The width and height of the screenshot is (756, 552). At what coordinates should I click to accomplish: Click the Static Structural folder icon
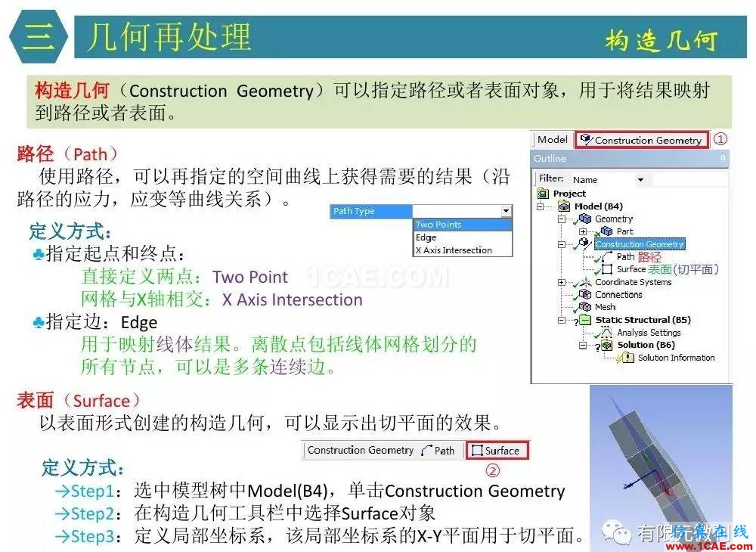click(x=585, y=320)
